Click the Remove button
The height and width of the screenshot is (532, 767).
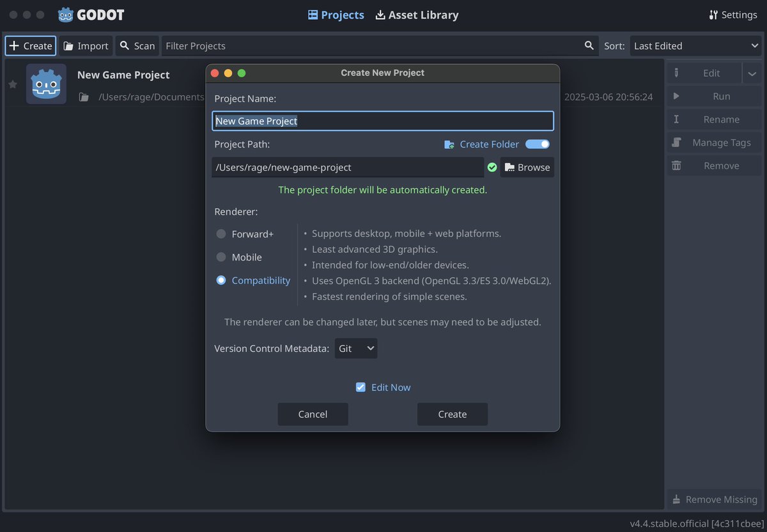pos(715,165)
